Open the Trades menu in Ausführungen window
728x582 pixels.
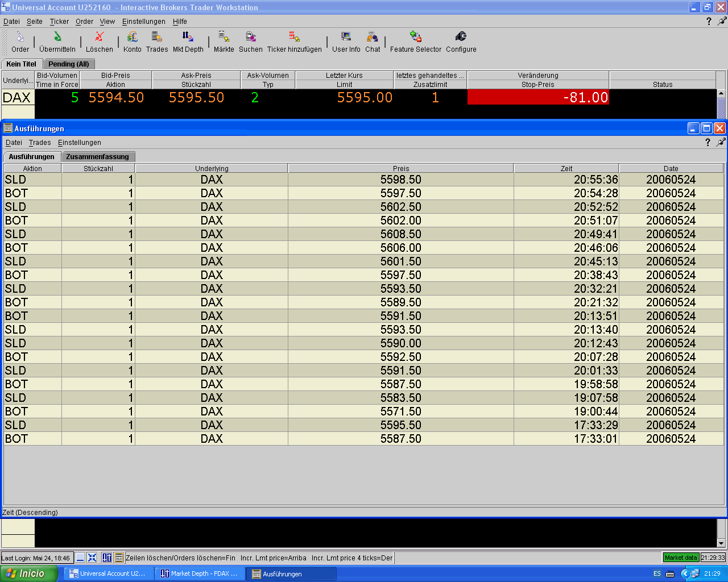(40, 143)
